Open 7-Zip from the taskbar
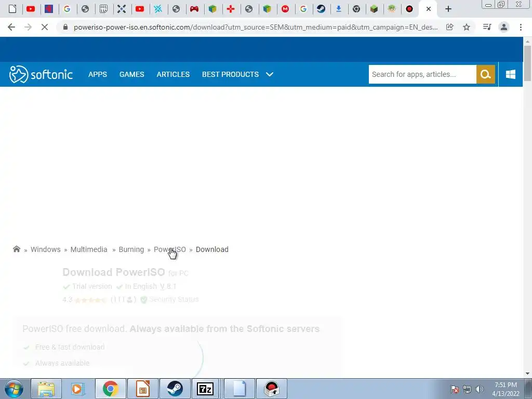Image resolution: width=532 pixels, height=399 pixels. [205, 389]
